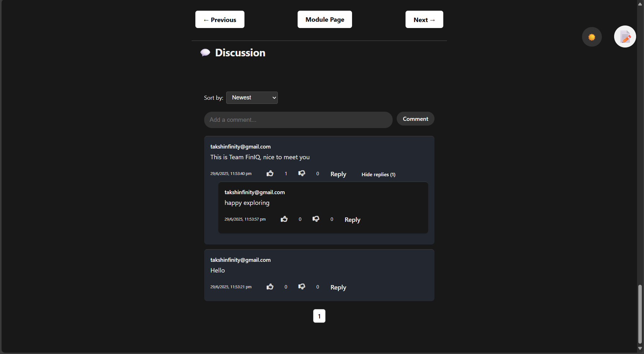Open the notes pencil icon
Image resolution: width=644 pixels, height=354 pixels.
coord(625,37)
